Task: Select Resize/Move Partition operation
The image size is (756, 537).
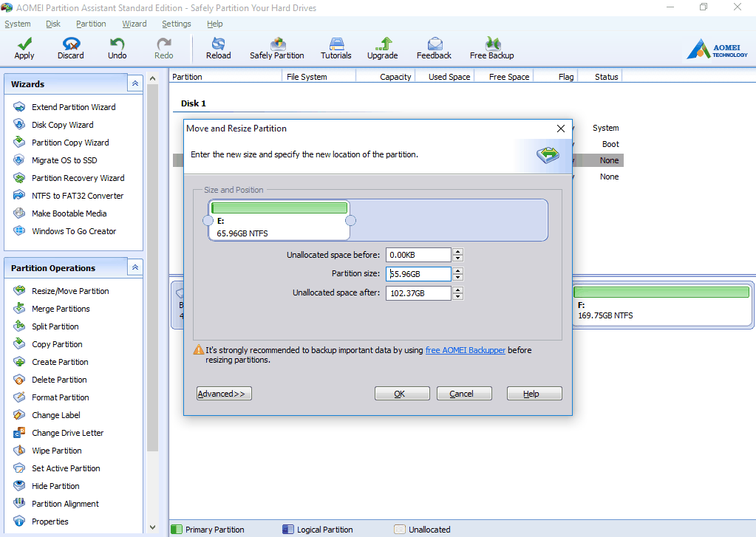Action: (70, 291)
